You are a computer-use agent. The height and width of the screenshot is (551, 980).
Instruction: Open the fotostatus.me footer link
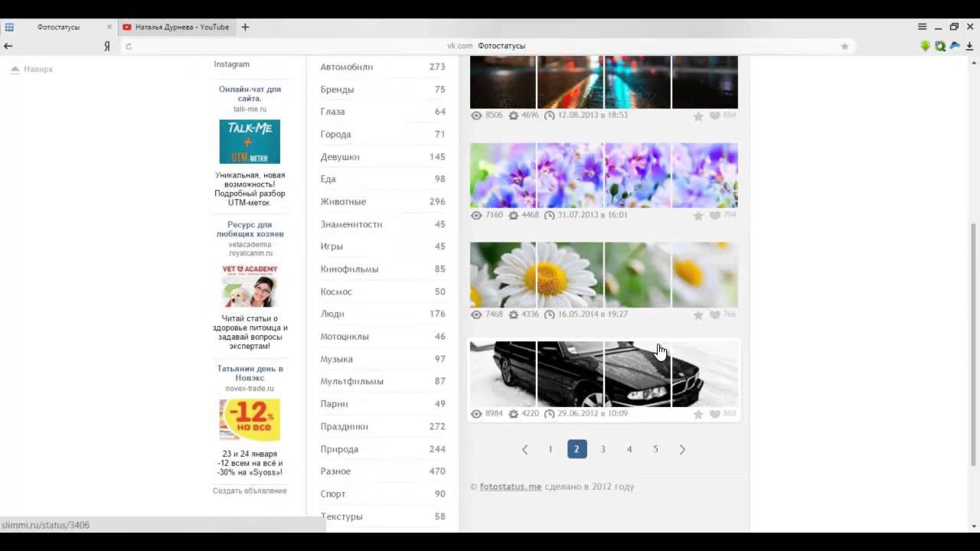point(511,487)
